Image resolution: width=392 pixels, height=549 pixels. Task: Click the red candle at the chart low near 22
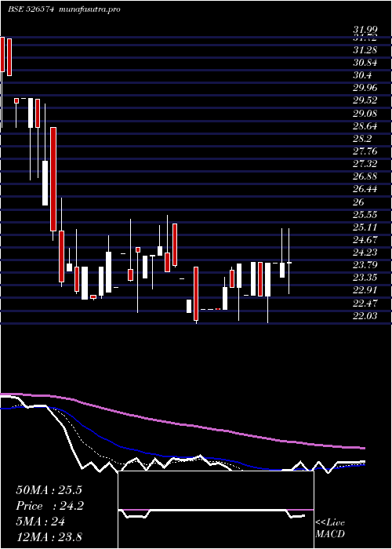pos(196,293)
